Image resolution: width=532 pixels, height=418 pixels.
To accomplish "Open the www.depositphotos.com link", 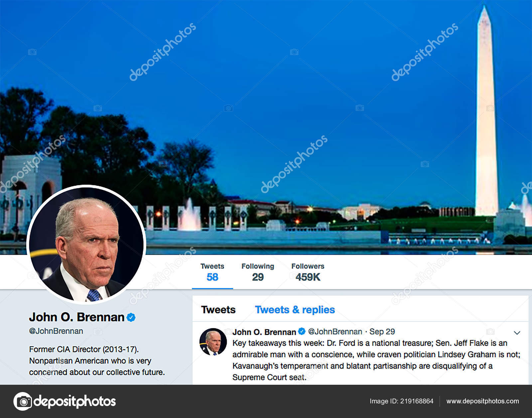I will pyautogui.click(x=482, y=401).
